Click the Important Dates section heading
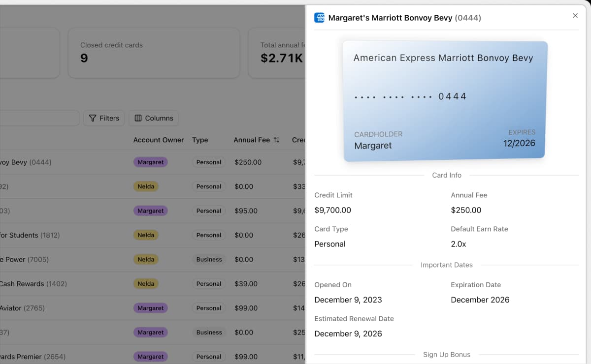This screenshot has width=591, height=364. click(447, 265)
